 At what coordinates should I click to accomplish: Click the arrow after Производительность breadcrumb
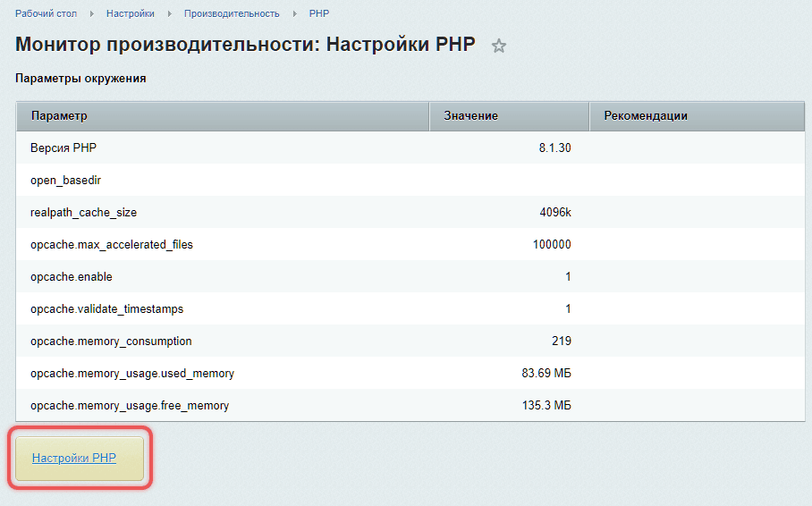(x=294, y=14)
